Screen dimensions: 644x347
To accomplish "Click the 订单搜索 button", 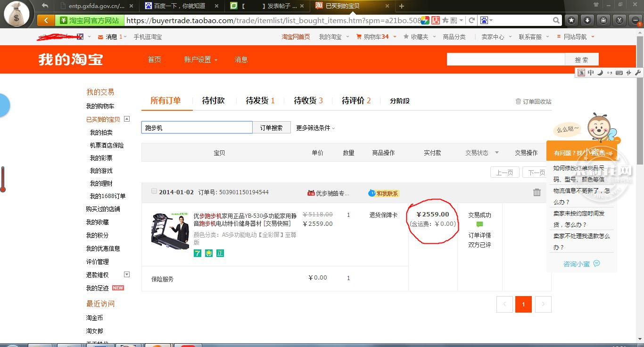I will pos(272,128).
